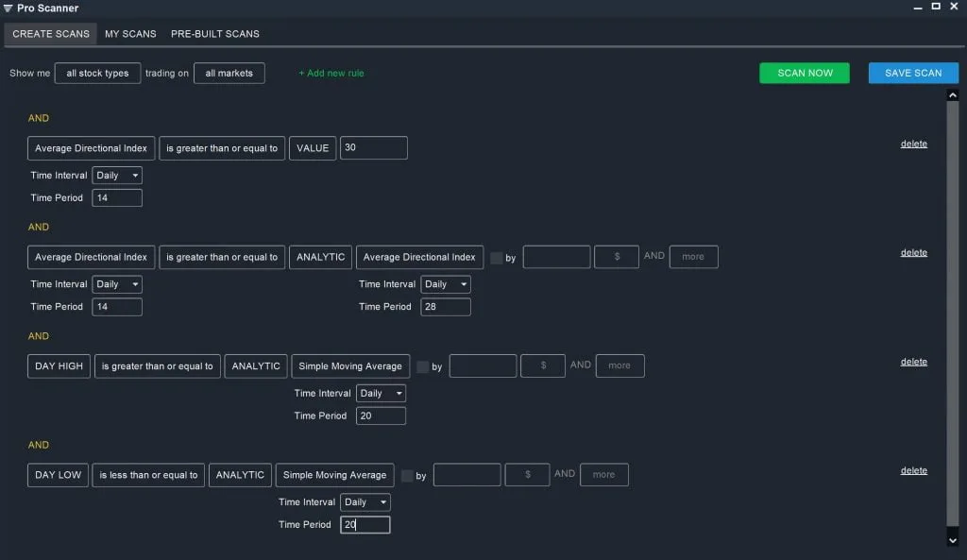
Task: Delete the DAY LOW rule
Action: tap(913, 470)
